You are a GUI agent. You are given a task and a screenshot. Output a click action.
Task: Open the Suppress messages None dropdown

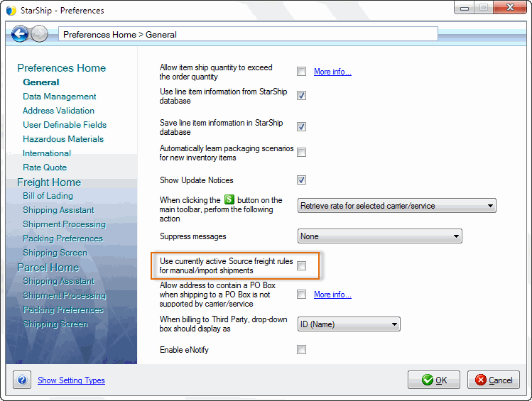pyautogui.click(x=380, y=236)
